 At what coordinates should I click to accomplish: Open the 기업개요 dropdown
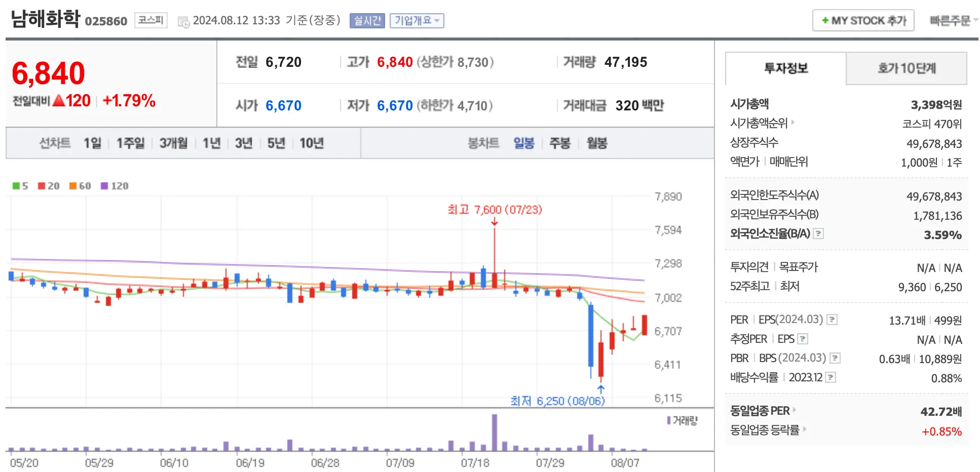click(417, 20)
